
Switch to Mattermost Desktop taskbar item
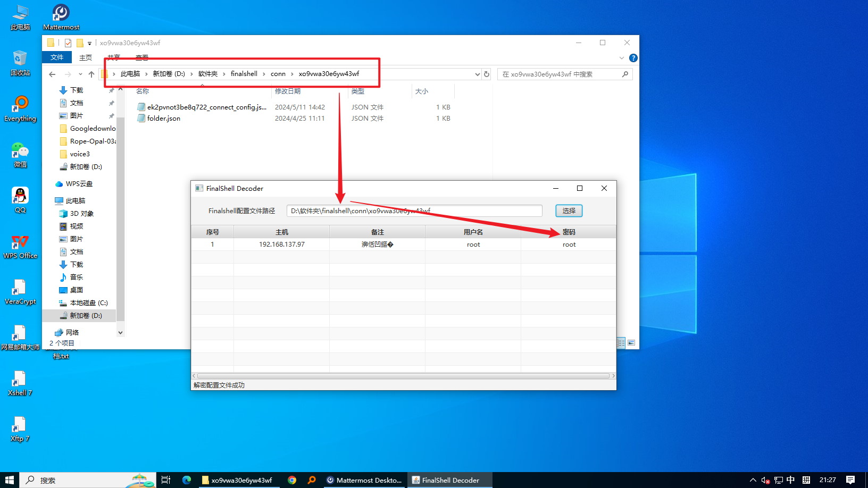[365, 480]
